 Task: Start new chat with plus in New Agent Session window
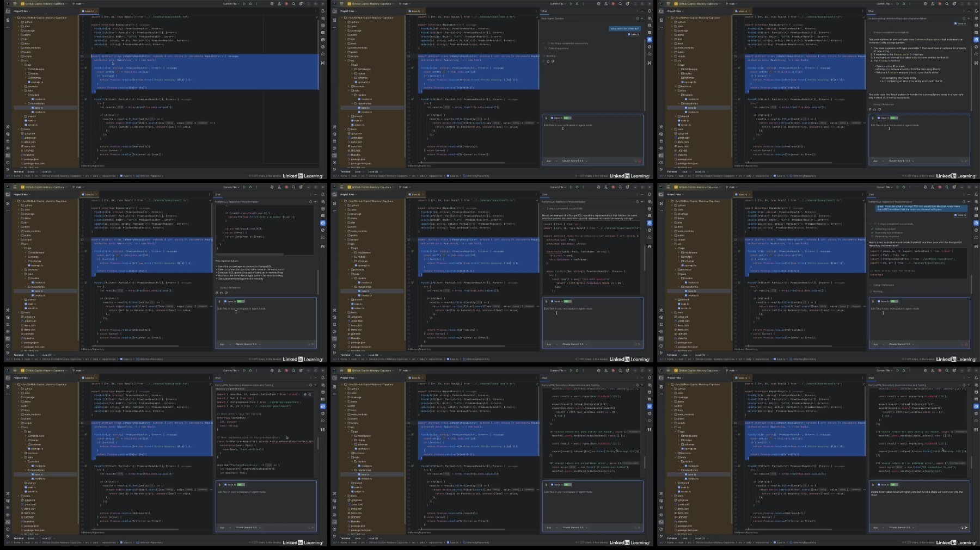642,18
